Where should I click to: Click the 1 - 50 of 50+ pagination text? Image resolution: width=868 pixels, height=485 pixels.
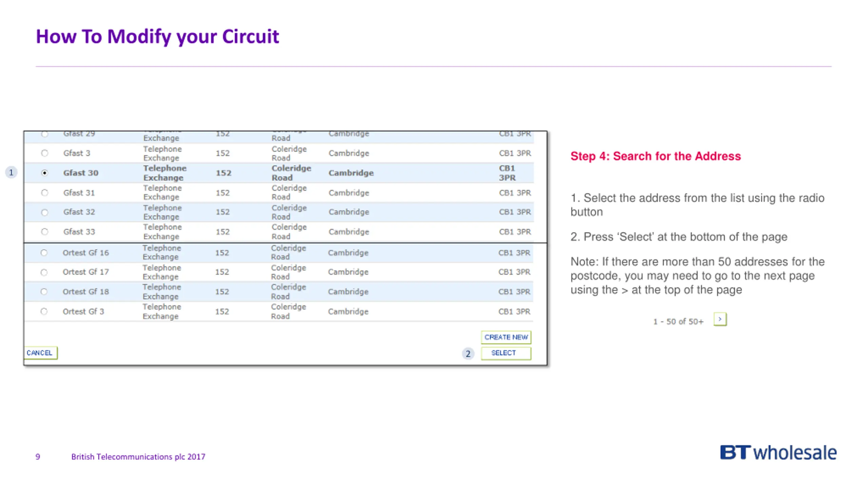point(678,322)
